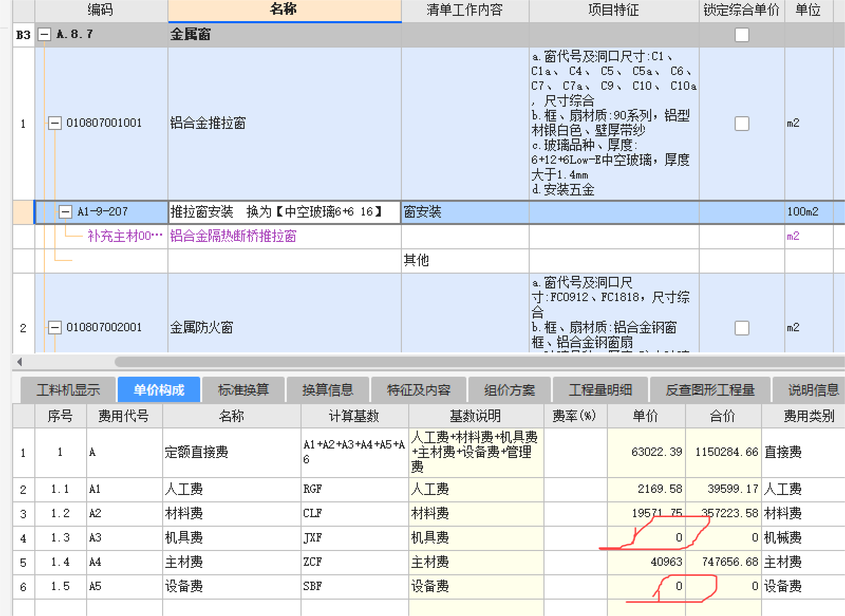845x616 pixels.
Task: Click the 锁定综合单价 column header
Action: [742, 11]
